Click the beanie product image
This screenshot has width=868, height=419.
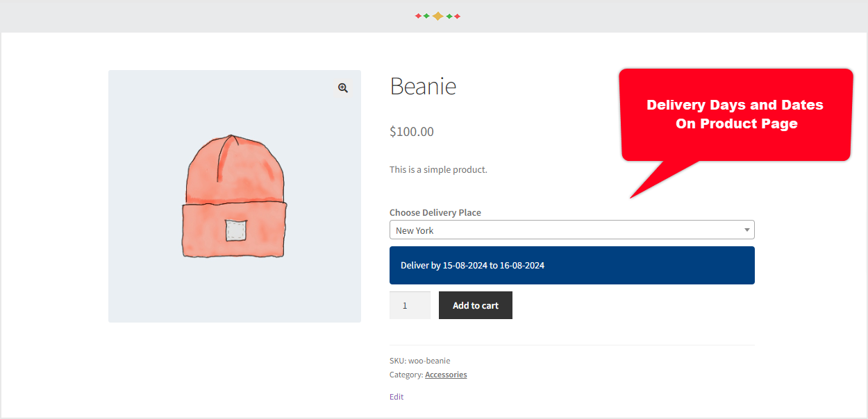234,196
